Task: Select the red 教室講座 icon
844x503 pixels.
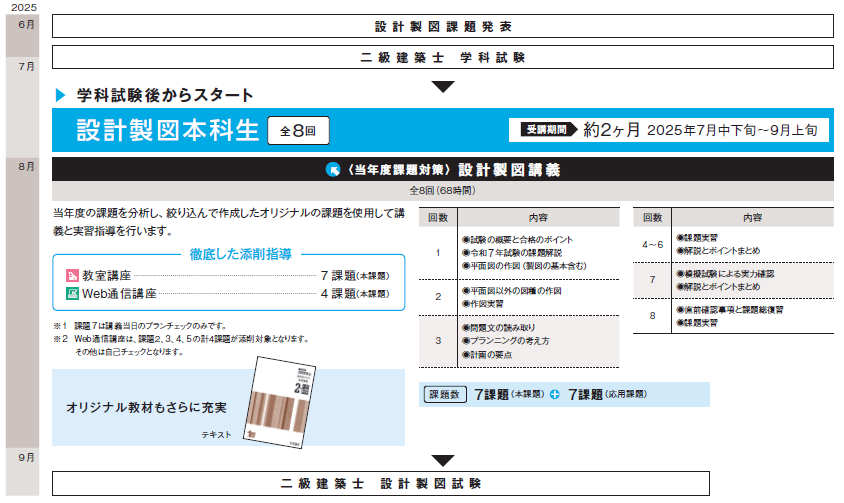Action: pos(72,275)
